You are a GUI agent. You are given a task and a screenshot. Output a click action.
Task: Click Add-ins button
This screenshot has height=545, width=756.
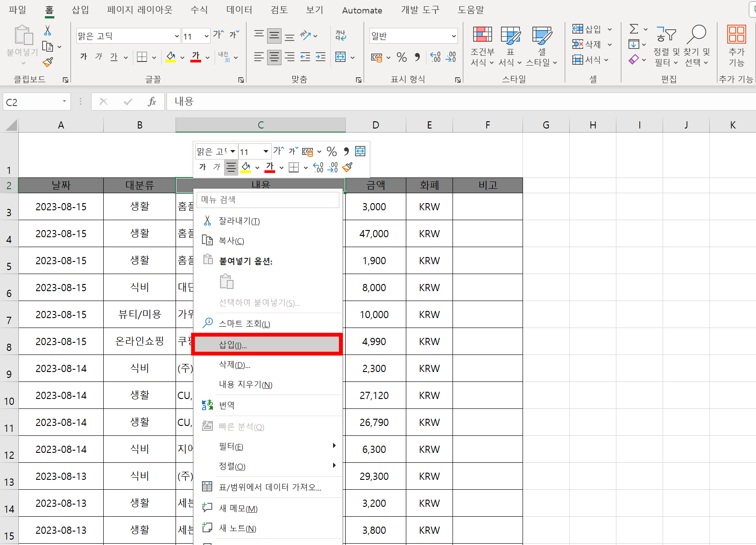[737, 46]
